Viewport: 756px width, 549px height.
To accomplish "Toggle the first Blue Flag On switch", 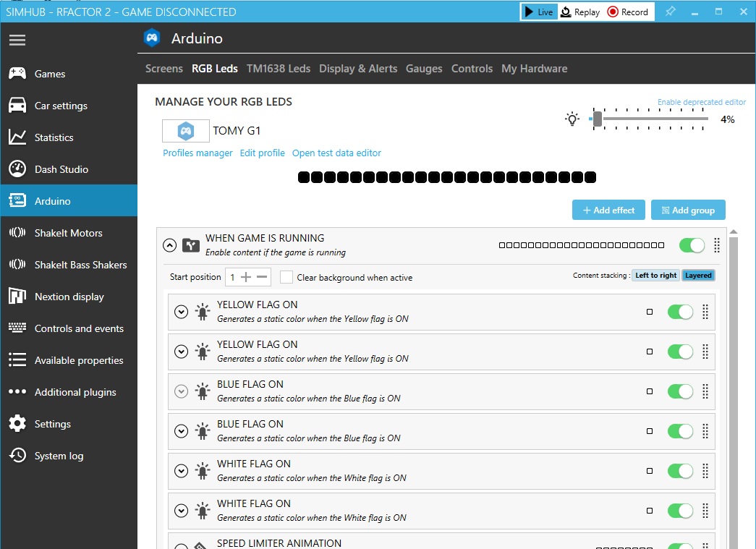I will pyautogui.click(x=680, y=391).
